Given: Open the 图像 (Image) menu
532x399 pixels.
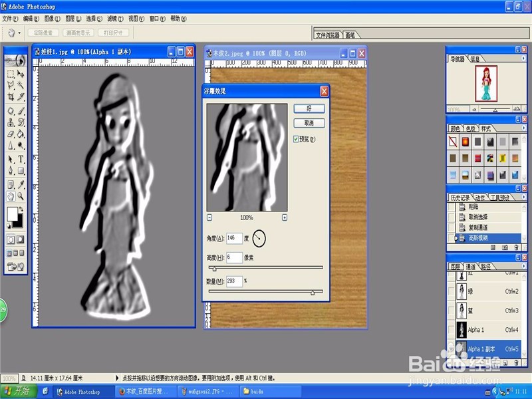Looking at the screenshot, I should click(52, 19).
